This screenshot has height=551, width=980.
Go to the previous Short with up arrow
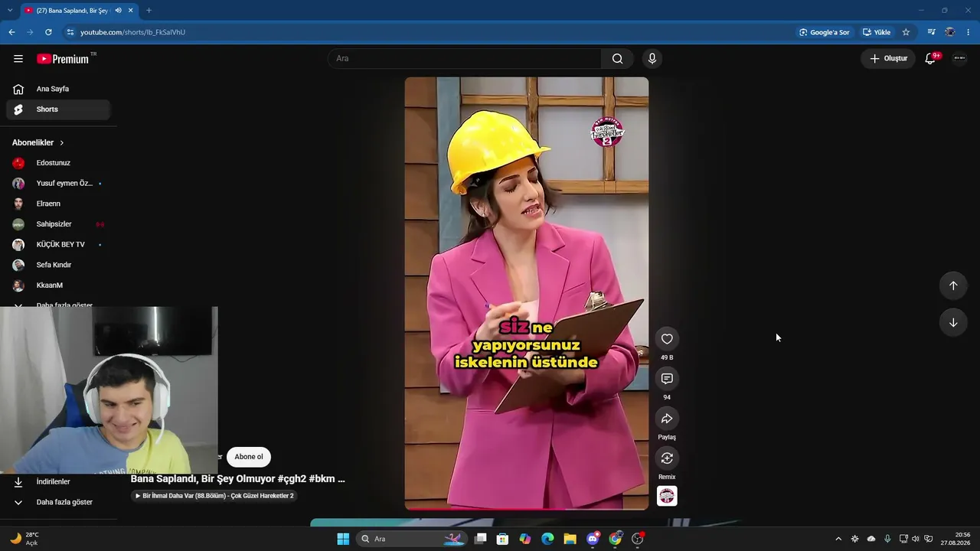pyautogui.click(x=953, y=285)
